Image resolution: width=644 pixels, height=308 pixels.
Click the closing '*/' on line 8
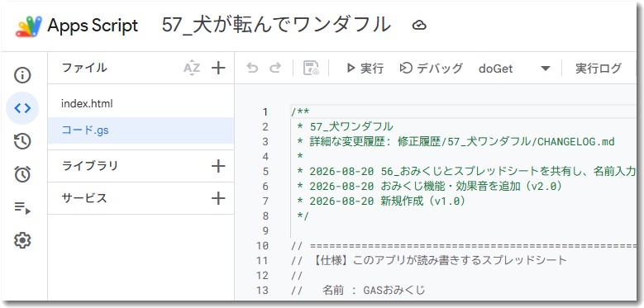click(304, 216)
